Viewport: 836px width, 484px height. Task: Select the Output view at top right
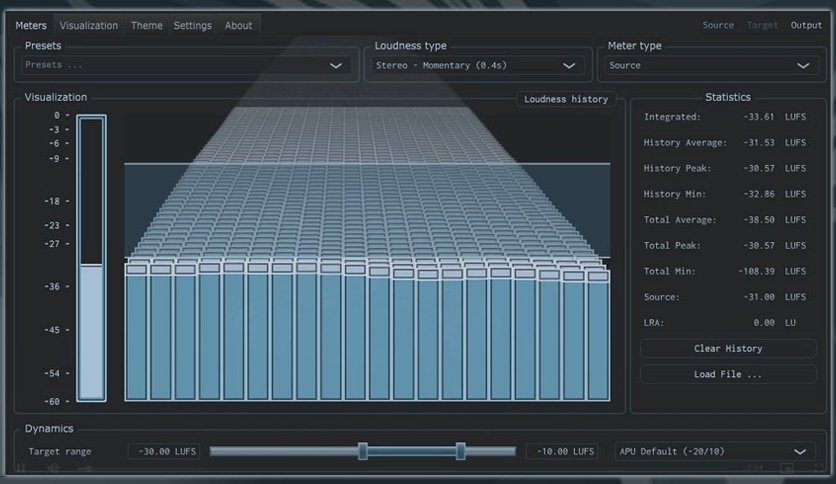coord(806,25)
